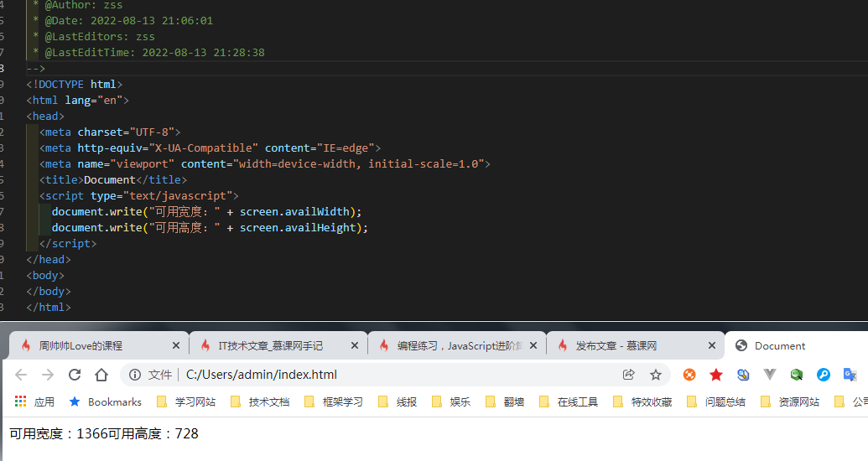
Task: Click the opening <body> tag line
Action: point(45,276)
